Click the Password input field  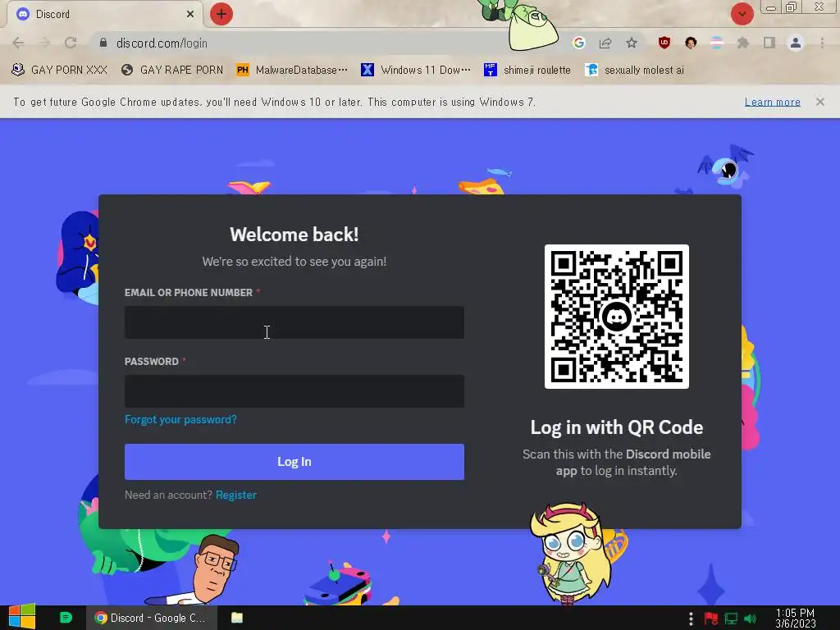[x=294, y=391]
